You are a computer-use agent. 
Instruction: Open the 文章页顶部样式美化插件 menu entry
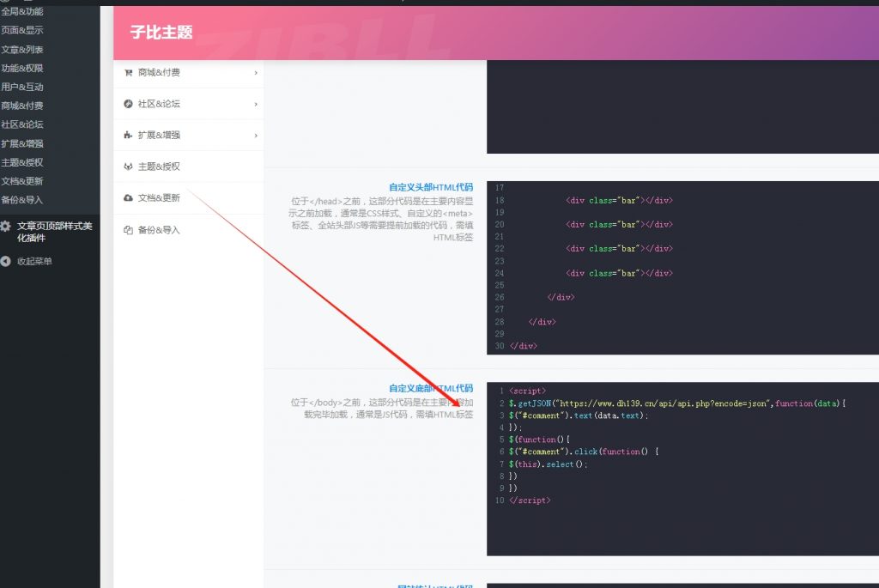[x=54, y=232]
